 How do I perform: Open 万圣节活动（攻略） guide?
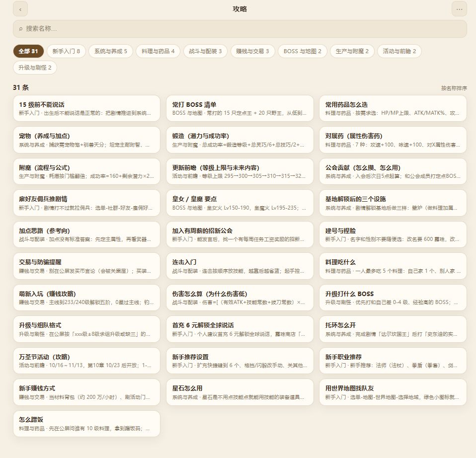coord(86,361)
